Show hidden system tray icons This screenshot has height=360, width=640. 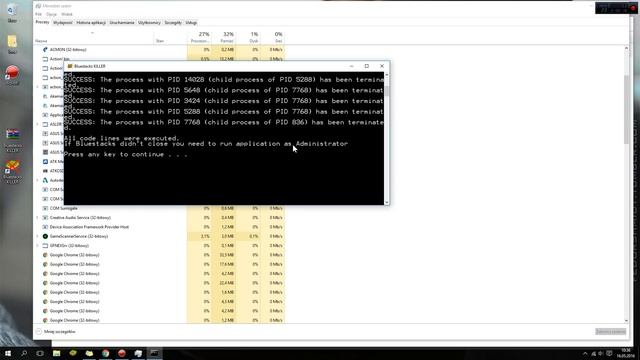pyautogui.click(x=585, y=353)
